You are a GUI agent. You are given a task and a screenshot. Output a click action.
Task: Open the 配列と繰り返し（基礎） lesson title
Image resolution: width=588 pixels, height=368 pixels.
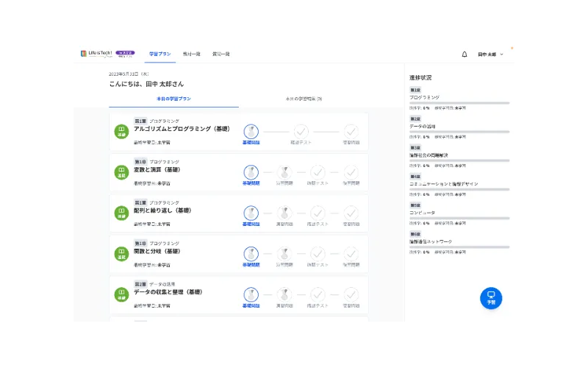pos(162,210)
